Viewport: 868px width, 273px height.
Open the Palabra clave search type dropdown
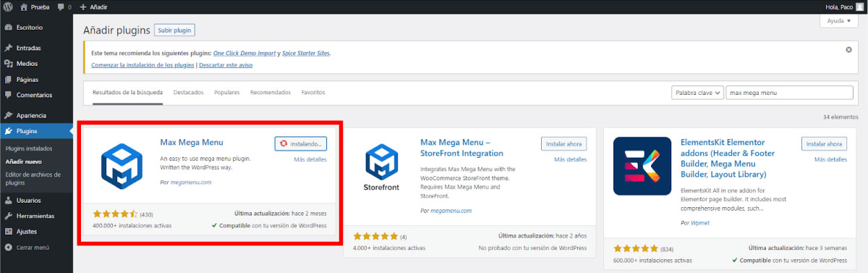(x=697, y=93)
